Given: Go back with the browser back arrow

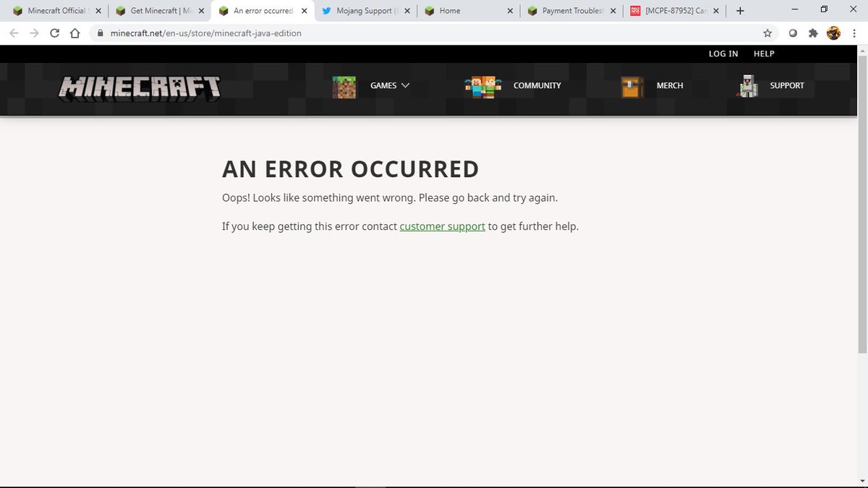Looking at the screenshot, I should [x=14, y=33].
